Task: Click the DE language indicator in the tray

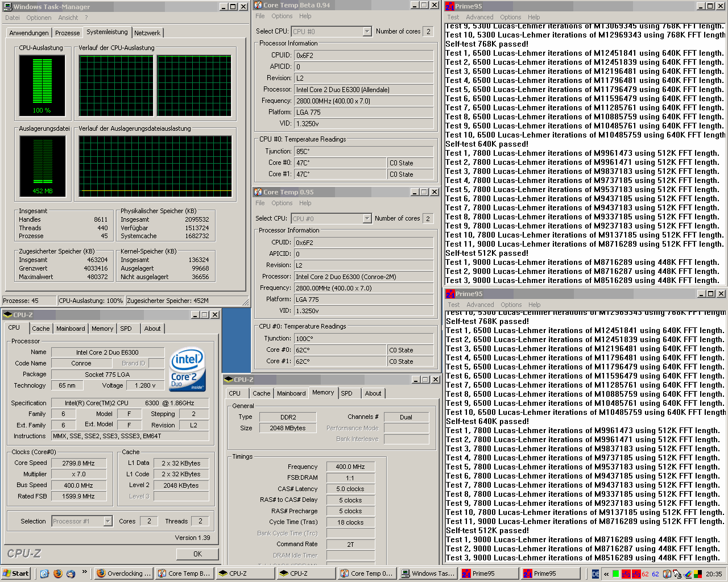Action: [x=595, y=574]
